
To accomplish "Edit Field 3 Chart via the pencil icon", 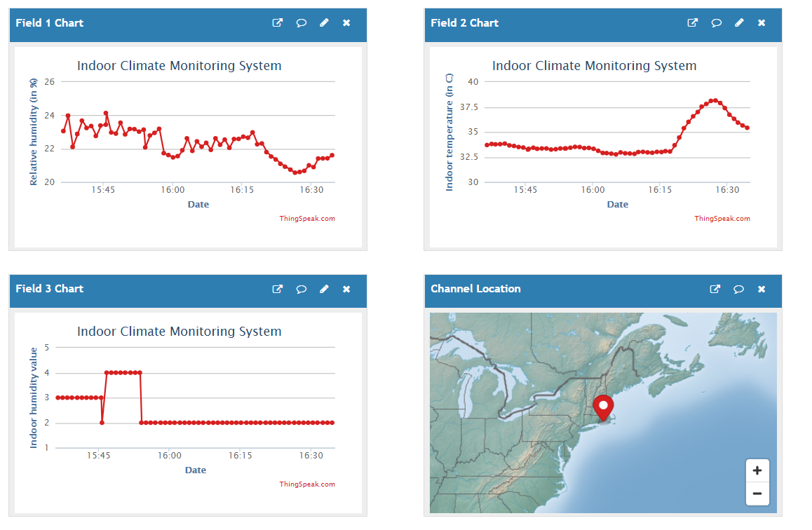I will (324, 289).
